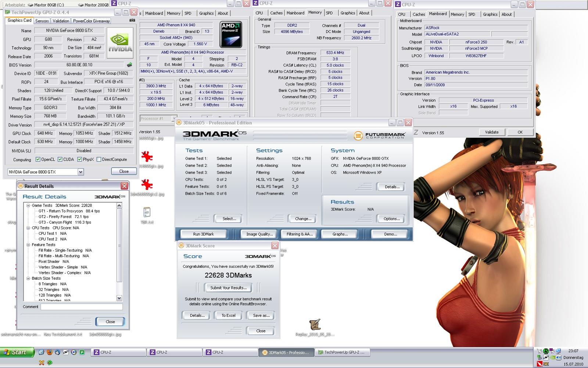Click Submit Your Results... button
This screenshot has height=368, width=588.
pos(228,288)
